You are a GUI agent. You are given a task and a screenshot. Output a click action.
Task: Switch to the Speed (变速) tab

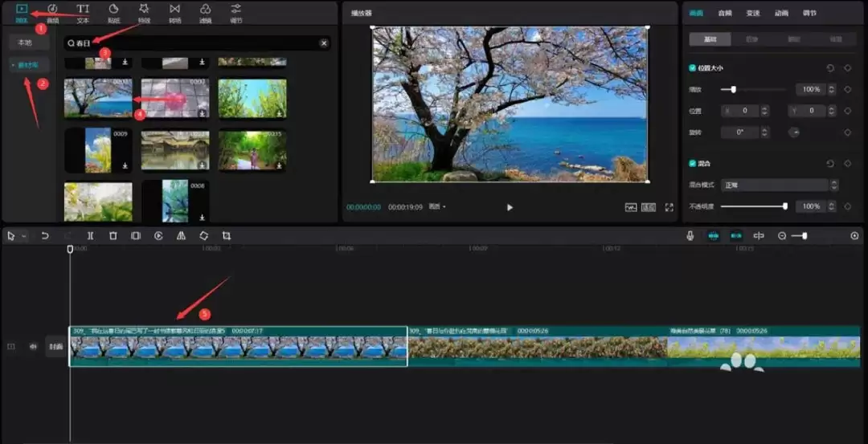[752, 13]
